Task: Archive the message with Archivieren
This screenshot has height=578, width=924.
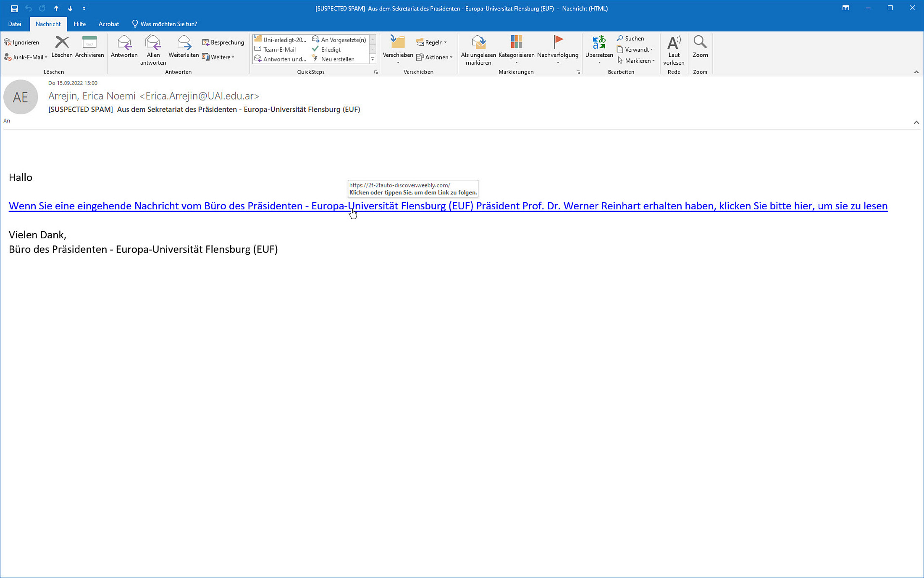Action: [x=89, y=43]
